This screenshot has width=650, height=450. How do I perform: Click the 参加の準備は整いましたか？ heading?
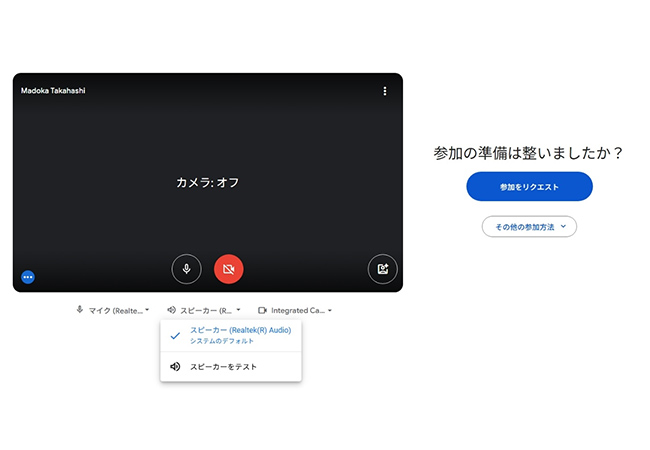(529, 153)
